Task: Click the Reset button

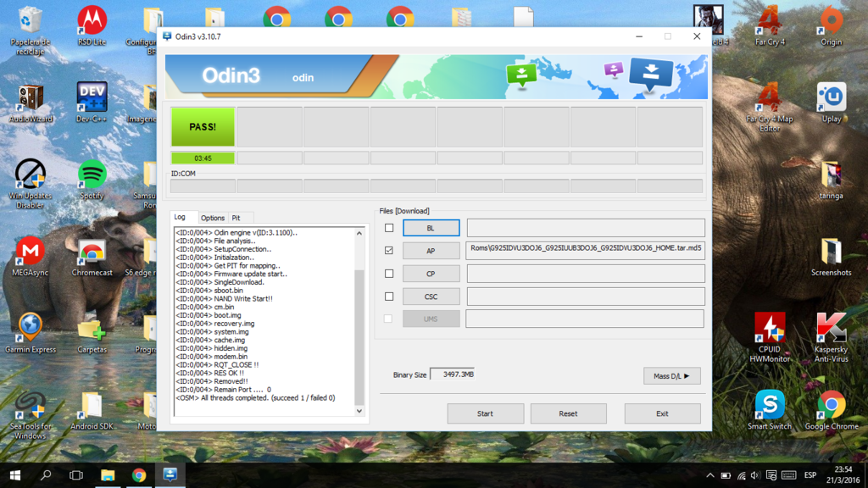Action: pos(568,413)
